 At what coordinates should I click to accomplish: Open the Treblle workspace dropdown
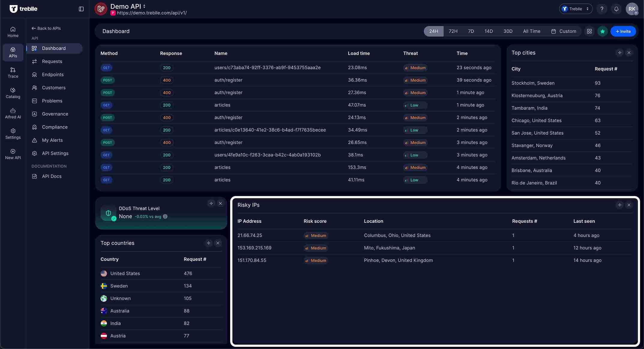tap(576, 9)
